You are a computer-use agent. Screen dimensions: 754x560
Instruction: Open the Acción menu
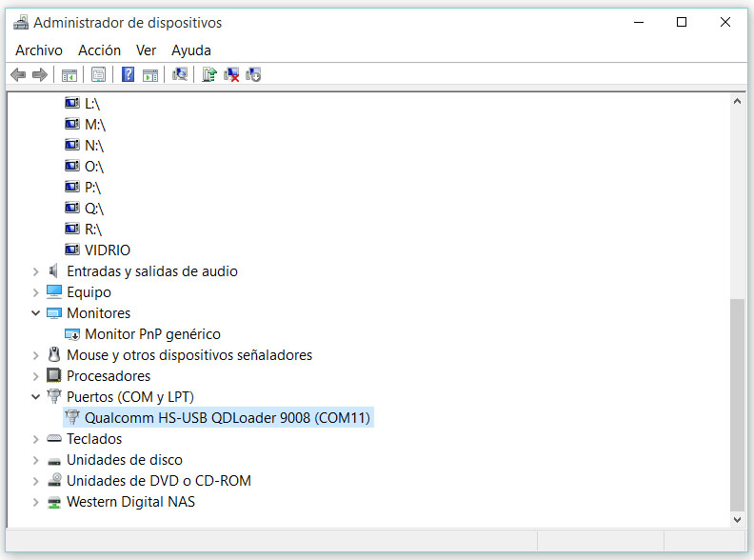point(99,50)
